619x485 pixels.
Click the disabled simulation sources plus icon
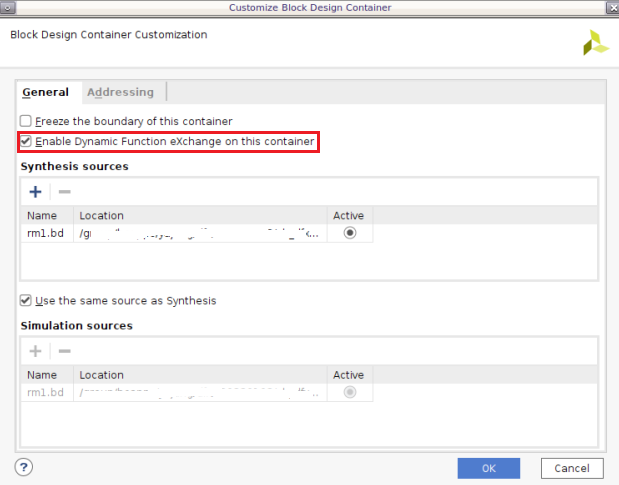(36, 351)
